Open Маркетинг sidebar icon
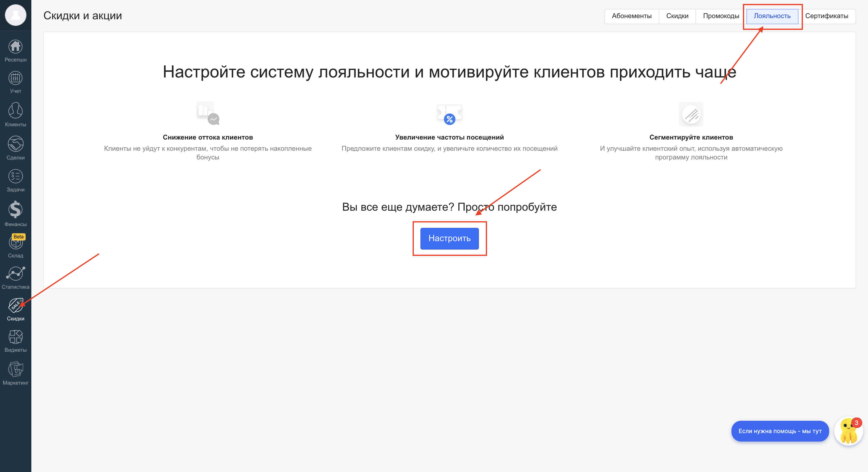The height and width of the screenshot is (472, 868). tap(15, 369)
